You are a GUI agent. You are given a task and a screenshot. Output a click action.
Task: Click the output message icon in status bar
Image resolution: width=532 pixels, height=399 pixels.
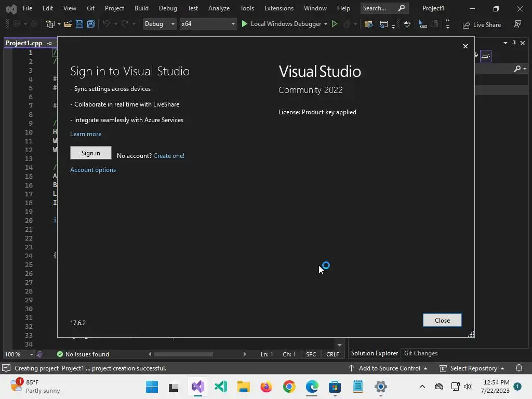point(6,368)
